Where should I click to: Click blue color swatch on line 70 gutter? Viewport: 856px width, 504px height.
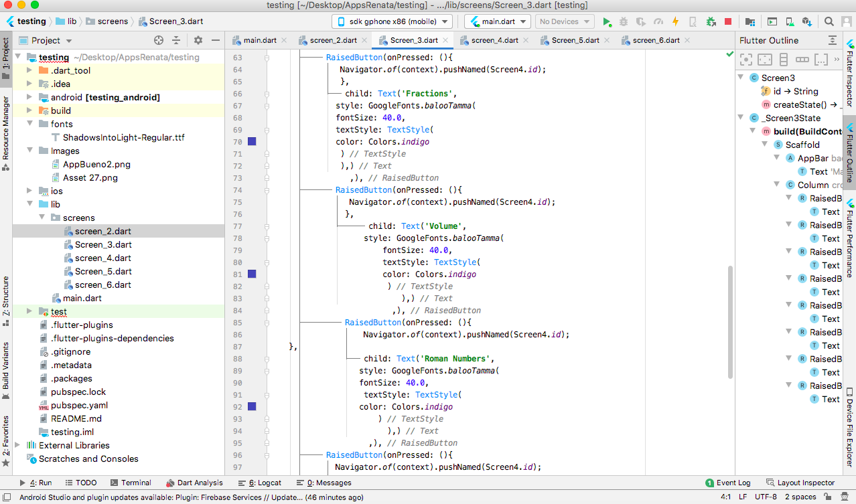(252, 141)
